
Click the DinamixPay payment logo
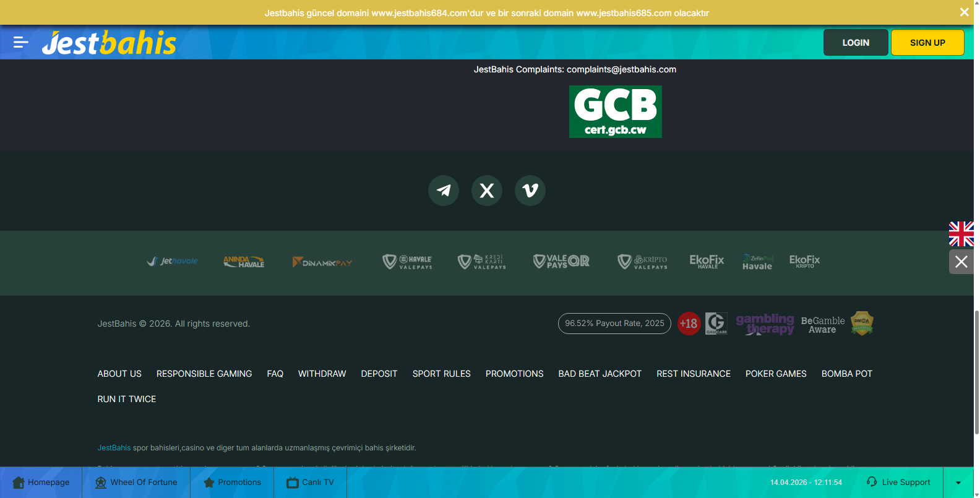322,262
